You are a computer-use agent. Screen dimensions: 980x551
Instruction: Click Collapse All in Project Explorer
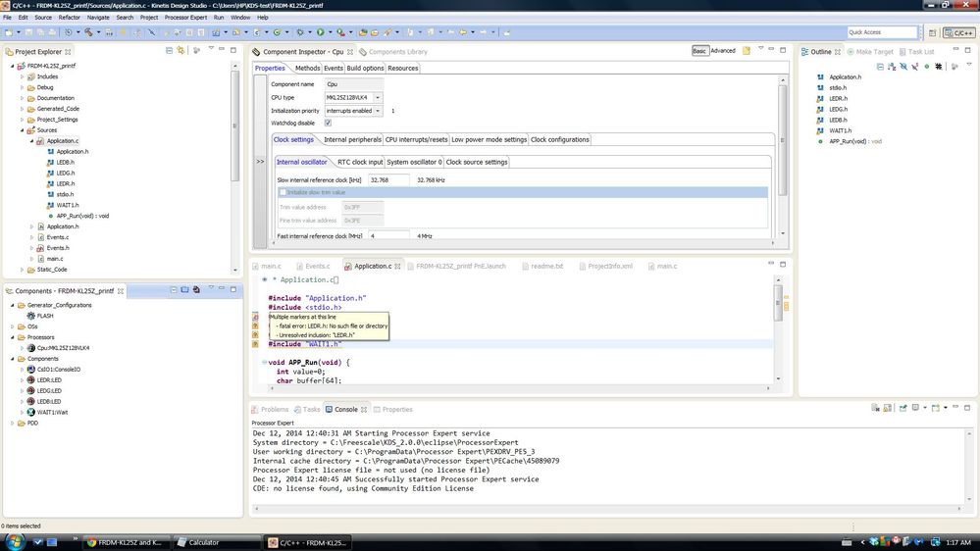169,51
